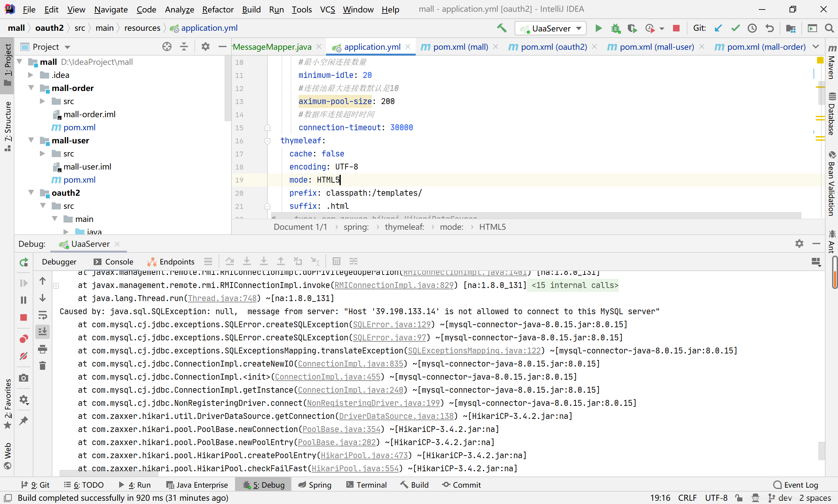Click the thread dump camera icon
Image resolution: width=838 pixels, height=504 pixels.
(24, 378)
